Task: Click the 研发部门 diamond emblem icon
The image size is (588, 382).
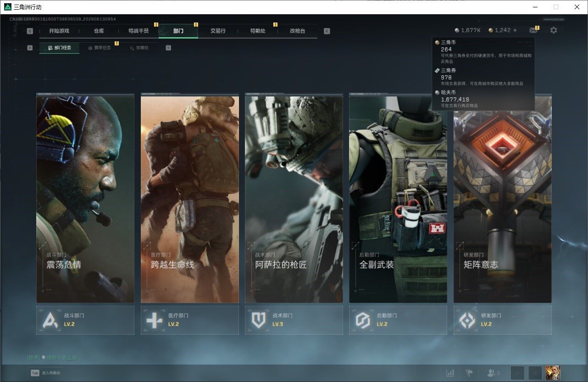Action: [x=467, y=320]
